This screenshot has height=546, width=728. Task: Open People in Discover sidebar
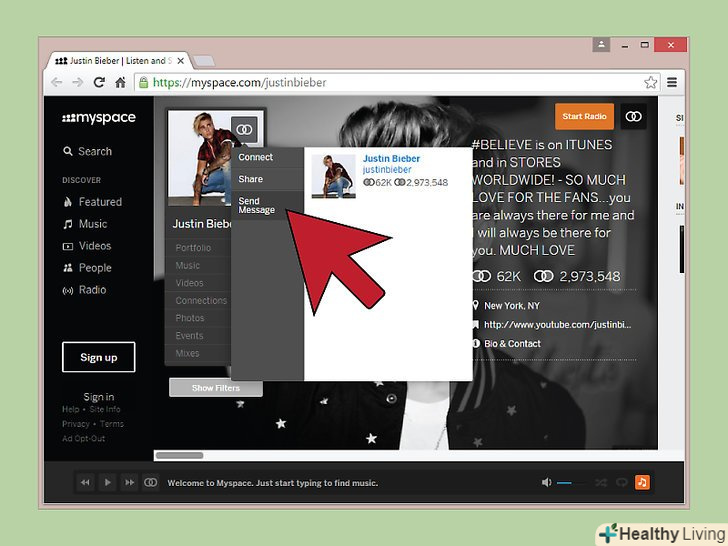tap(87, 268)
